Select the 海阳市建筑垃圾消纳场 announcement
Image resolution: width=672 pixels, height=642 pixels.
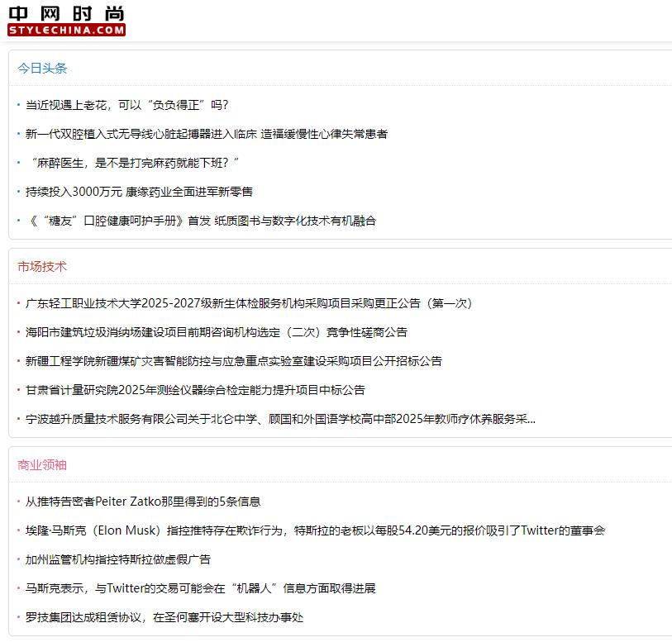point(216,332)
